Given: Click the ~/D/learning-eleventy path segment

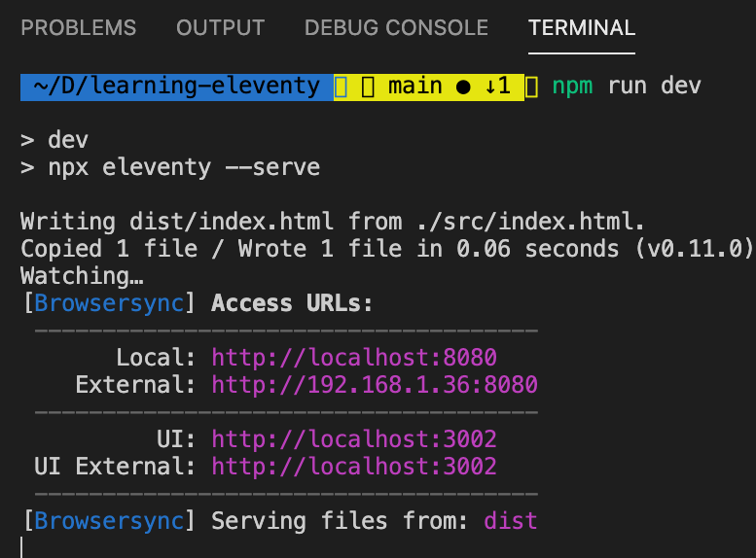Looking at the screenshot, I should click(177, 87).
